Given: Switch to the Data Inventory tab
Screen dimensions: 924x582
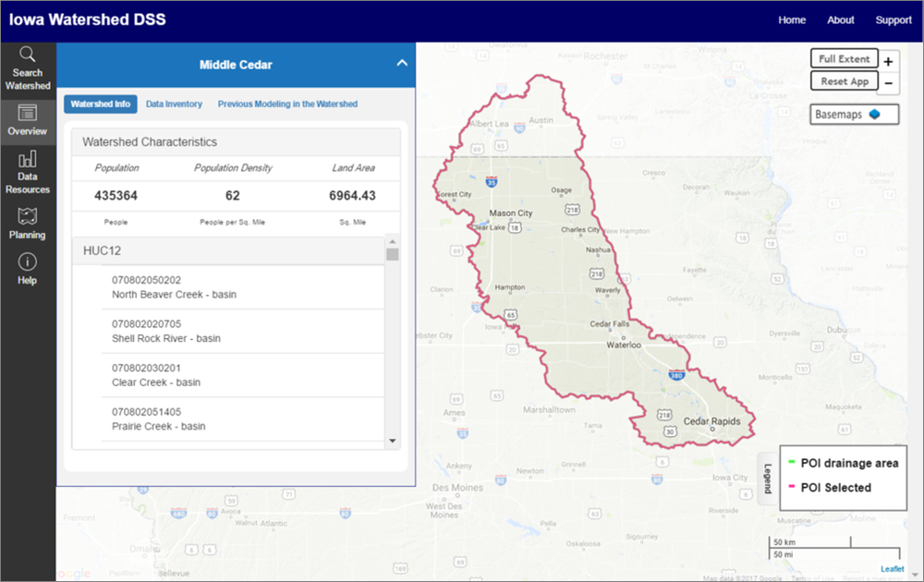Looking at the screenshot, I should pyautogui.click(x=174, y=104).
